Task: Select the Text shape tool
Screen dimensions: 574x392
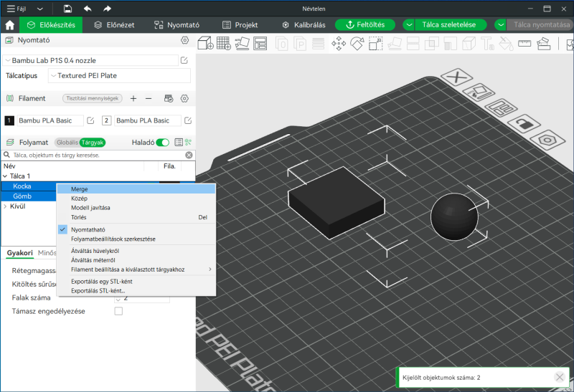Action: tap(488, 44)
